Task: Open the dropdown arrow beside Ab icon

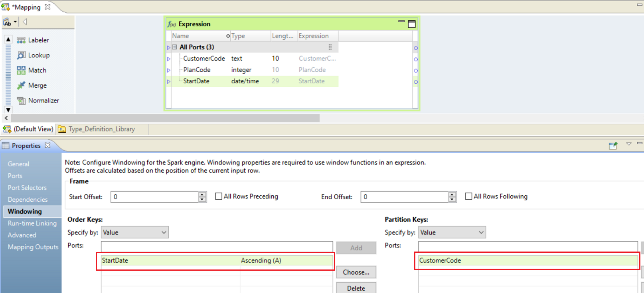Action: 15,22
